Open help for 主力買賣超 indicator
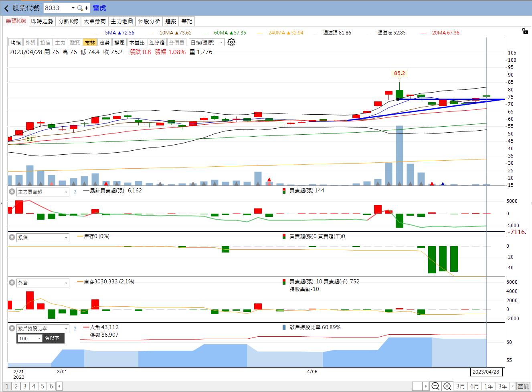Viewport: 532px width, 392px height. click(x=75, y=192)
